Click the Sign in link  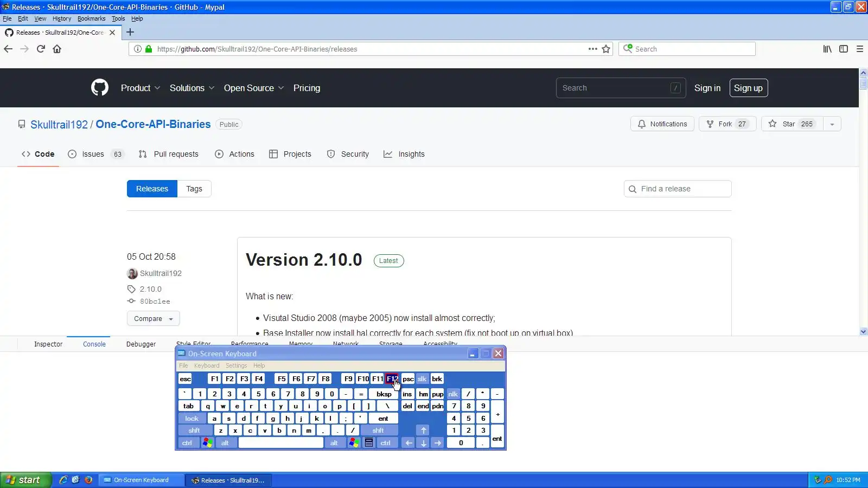[707, 88]
